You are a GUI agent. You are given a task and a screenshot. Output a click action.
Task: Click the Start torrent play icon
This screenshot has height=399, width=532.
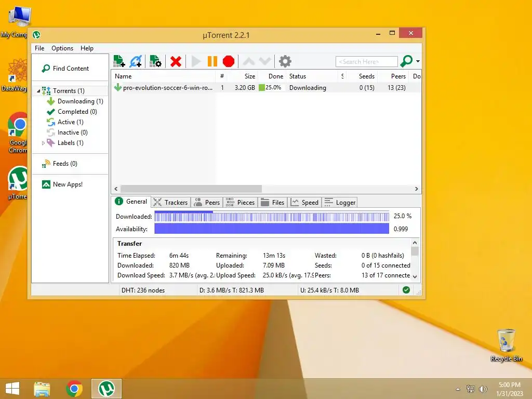click(196, 61)
